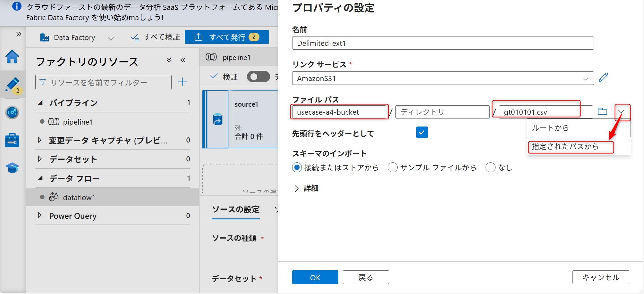
Task: Click the gt010101.csv file name field
Action: (x=539, y=112)
